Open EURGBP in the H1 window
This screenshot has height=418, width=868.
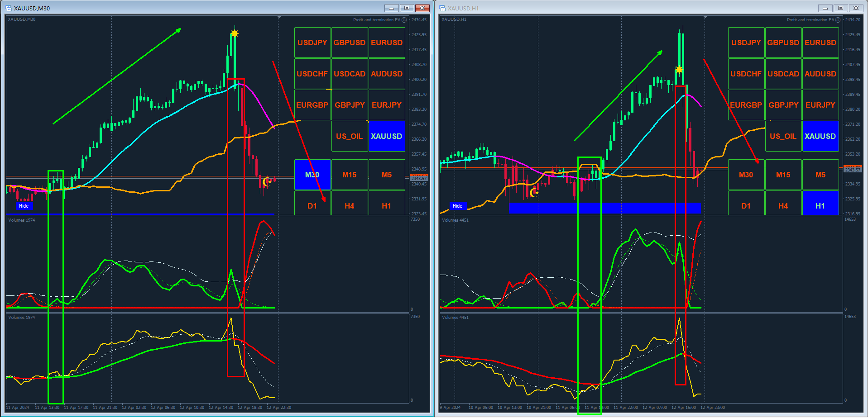tap(746, 105)
